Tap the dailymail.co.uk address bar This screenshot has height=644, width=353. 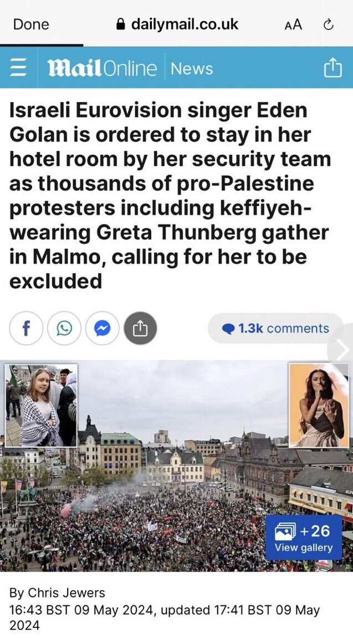tap(177, 24)
